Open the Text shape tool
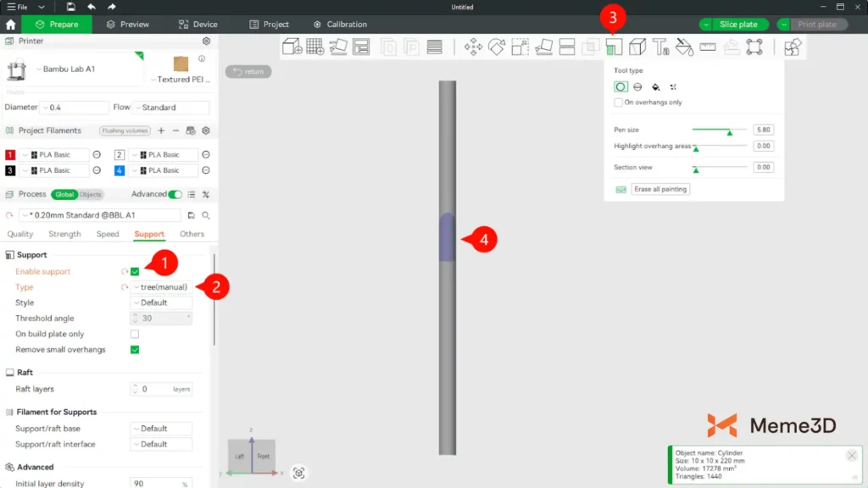 coord(660,47)
